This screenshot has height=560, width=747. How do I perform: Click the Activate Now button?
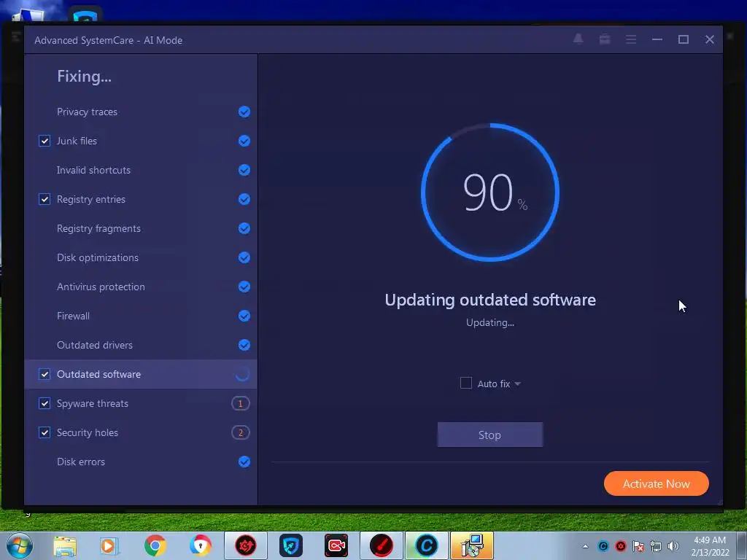[656, 484]
